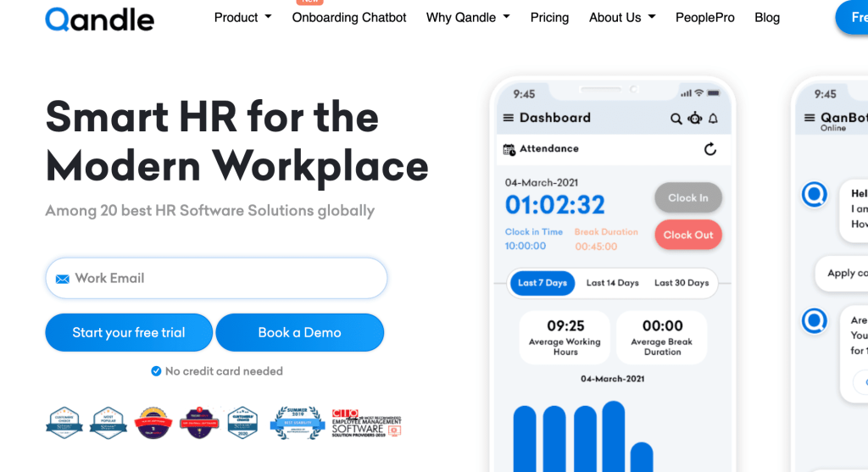Switch to Last 14 Days view
Screen dimensions: 868x472
pos(612,283)
